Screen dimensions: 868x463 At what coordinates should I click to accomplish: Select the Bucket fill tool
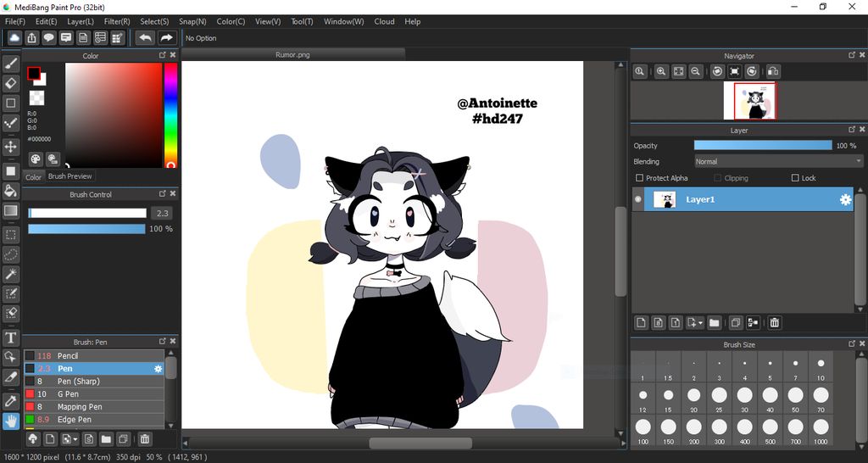pyautogui.click(x=10, y=191)
